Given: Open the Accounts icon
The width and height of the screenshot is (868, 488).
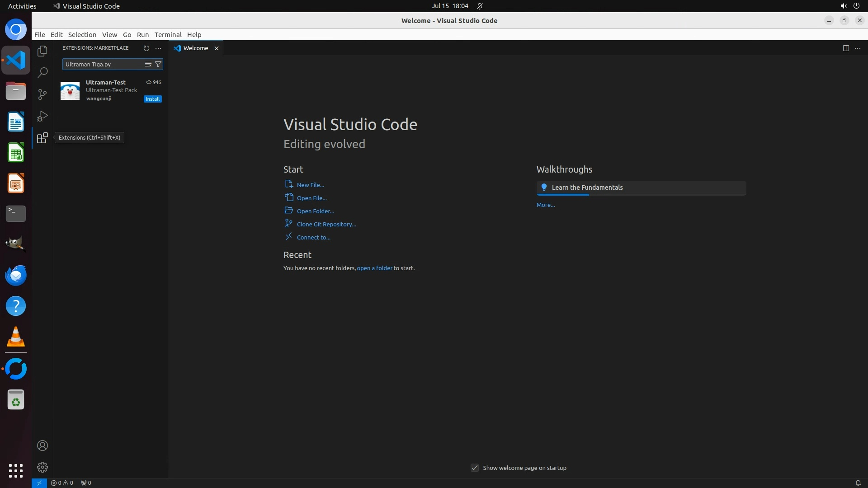Looking at the screenshot, I should (42, 446).
